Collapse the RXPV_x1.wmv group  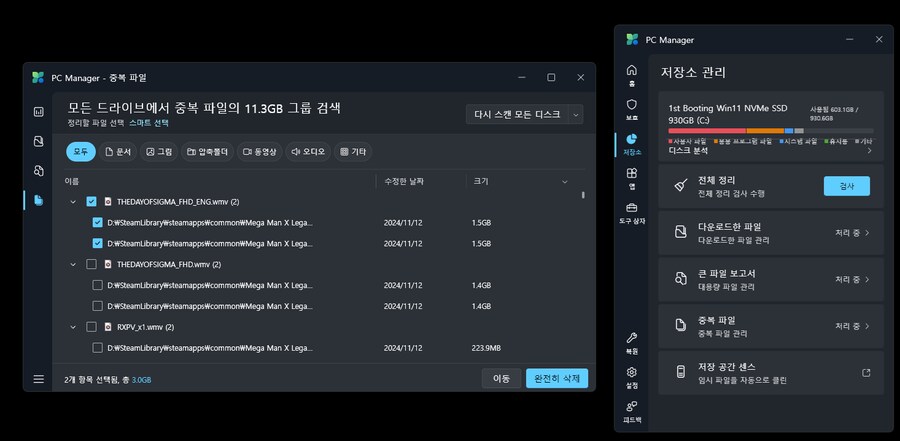click(x=73, y=327)
